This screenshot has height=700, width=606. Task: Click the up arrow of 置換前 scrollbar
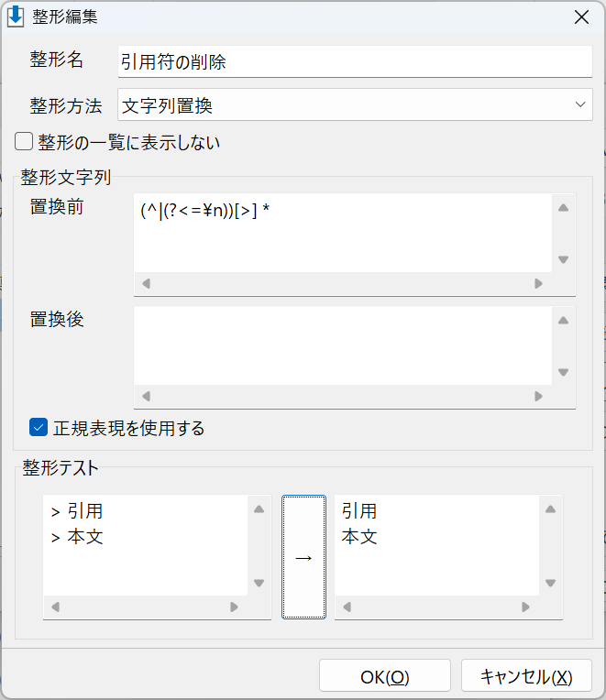click(x=563, y=208)
